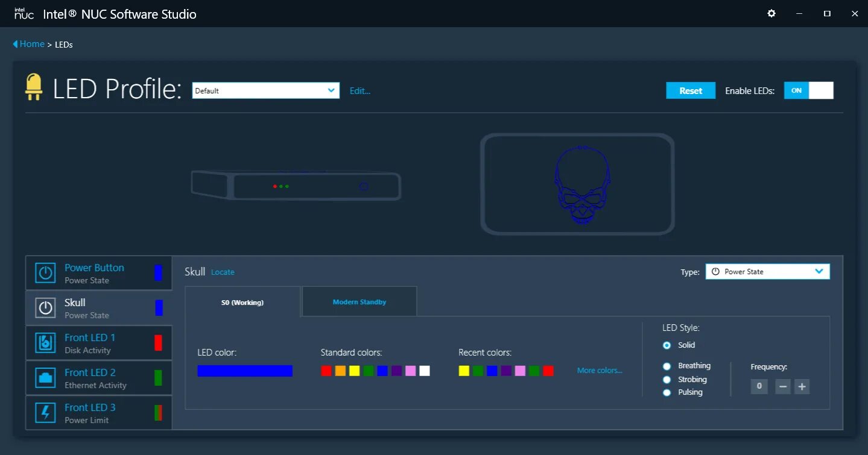Click the Frequency value field
The width and height of the screenshot is (868, 455).
[x=759, y=386]
